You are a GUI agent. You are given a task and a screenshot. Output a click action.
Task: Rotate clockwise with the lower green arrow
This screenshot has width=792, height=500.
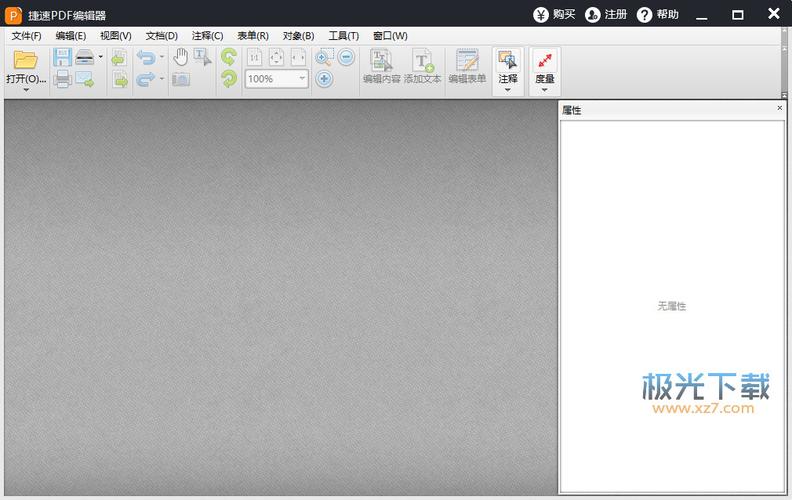229,79
